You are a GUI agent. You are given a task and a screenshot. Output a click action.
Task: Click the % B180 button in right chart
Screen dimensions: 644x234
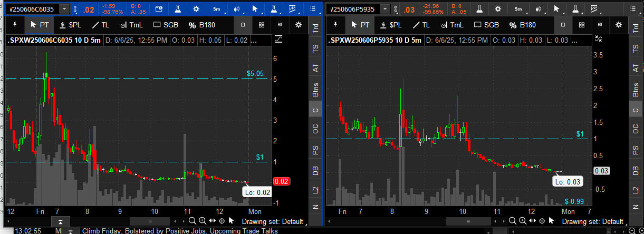click(x=522, y=25)
